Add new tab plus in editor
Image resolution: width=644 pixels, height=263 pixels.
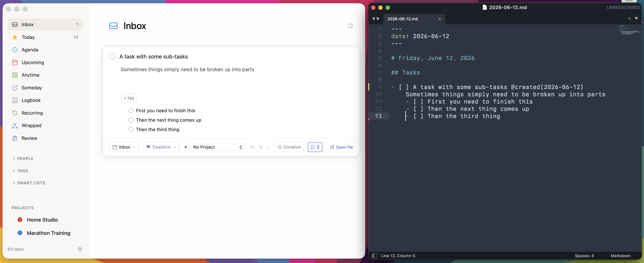[629, 19]
